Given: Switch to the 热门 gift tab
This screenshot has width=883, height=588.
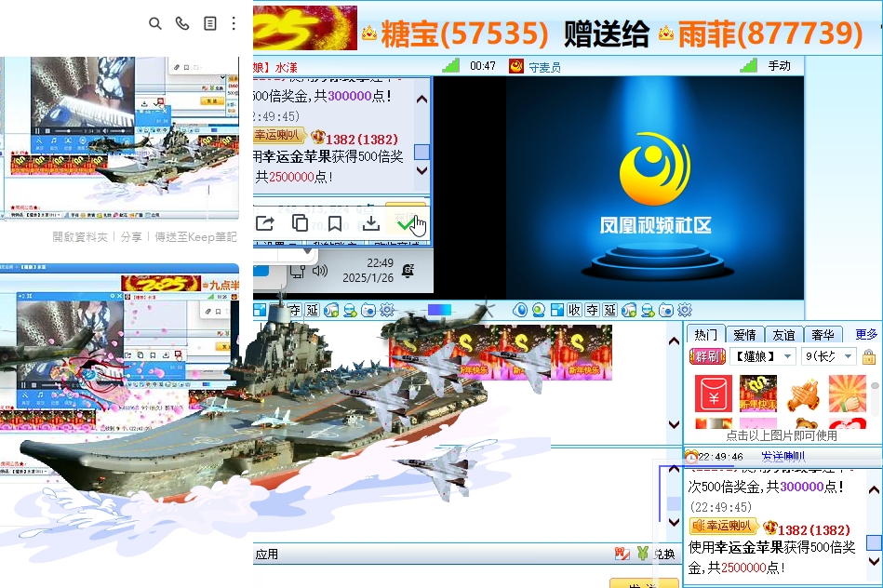Looking at the screenshot, I should [x=705, y=335].
